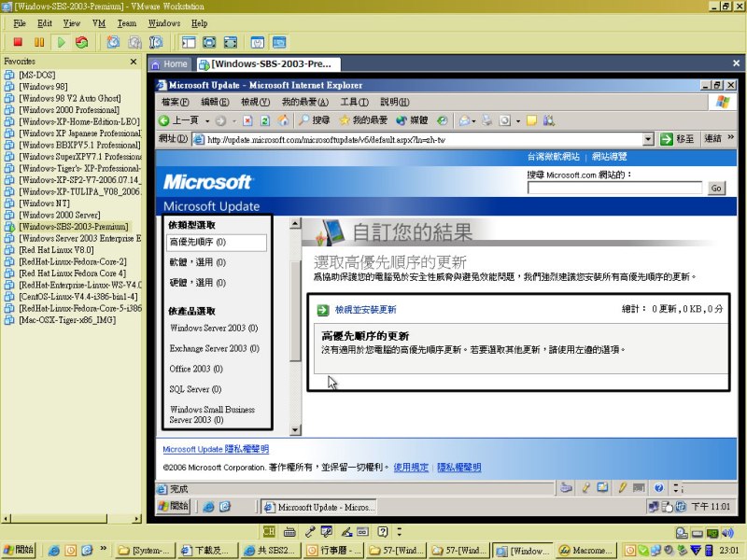This screenshot has width=747, height=560.
Task: Click the CH language indicator on language bar
Action: (x=269, y=531)
